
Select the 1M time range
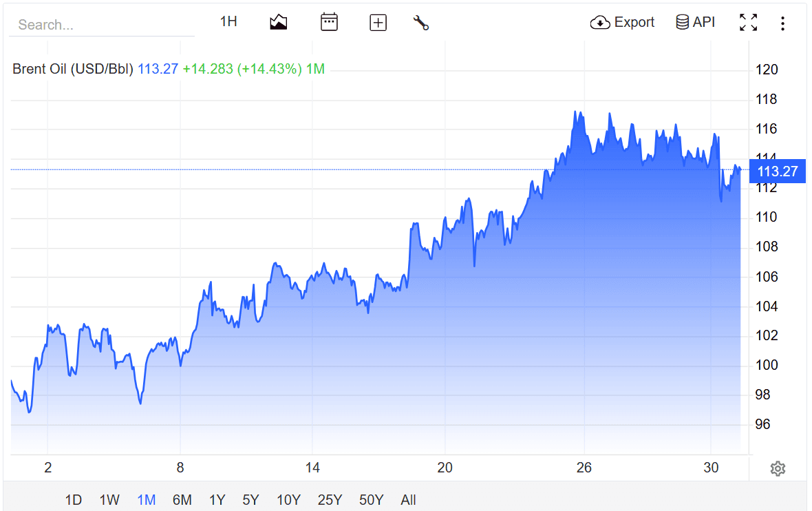[146, 500]
